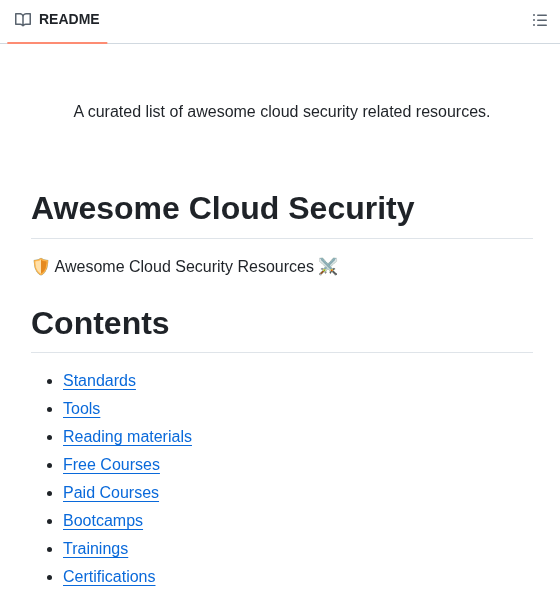This screenshot has width=560, height=591.
Task: Click the README book icon
Action: pyautogui.click(x=23, y=20)
